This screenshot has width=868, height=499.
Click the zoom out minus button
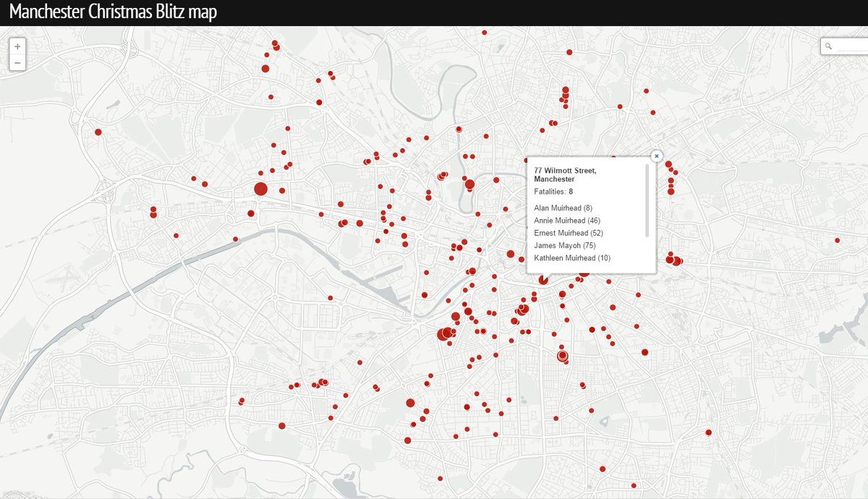pos(16,63)
